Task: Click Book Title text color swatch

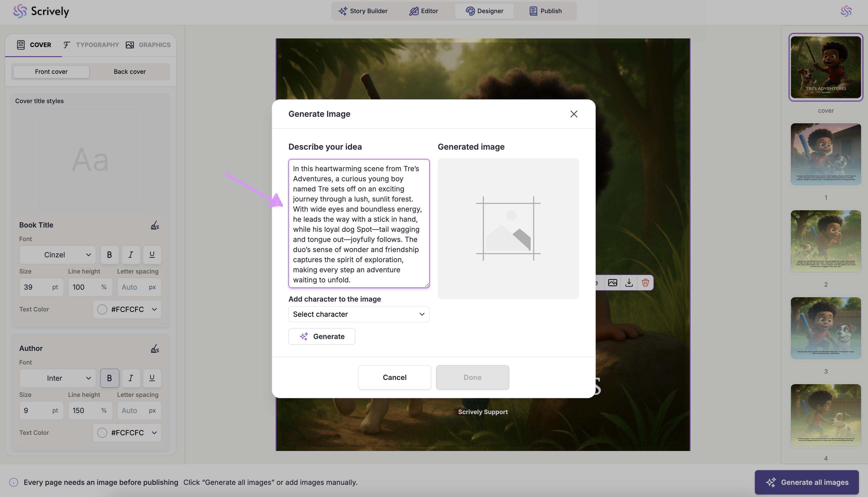Action: click(x=102, y=309)
